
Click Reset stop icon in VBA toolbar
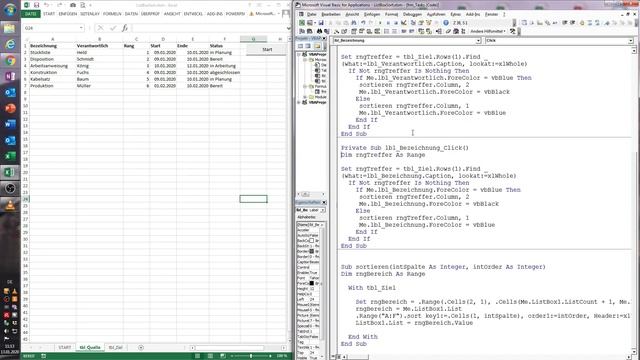click(396, 23)
